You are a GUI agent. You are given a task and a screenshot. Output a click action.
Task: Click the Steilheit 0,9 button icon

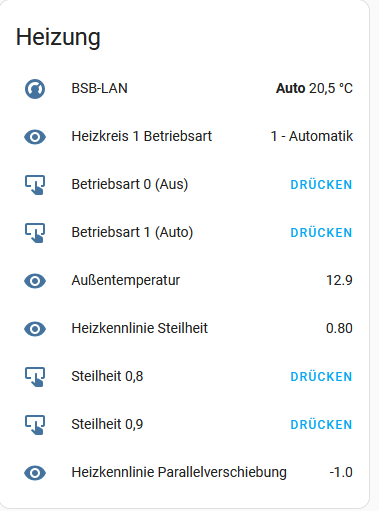35,425
